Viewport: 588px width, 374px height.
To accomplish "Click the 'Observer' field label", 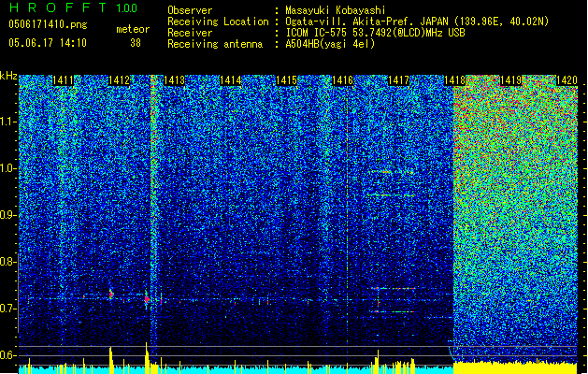I will (x=190, y=10).
